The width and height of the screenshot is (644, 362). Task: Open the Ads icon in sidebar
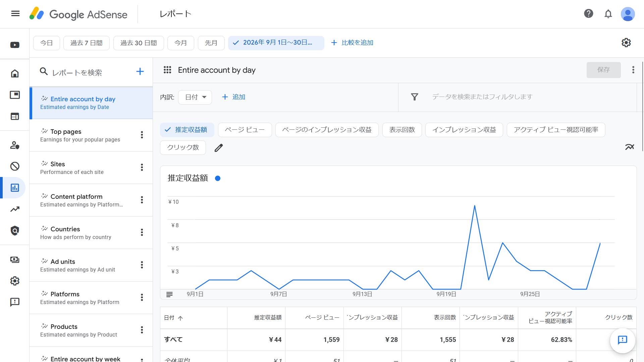click(15, 95)
